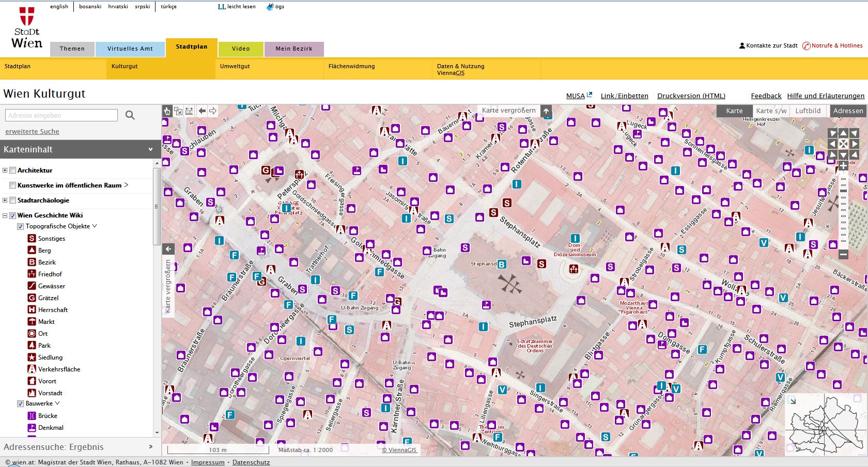
Task: Click the Brücke legend icon
Action: coord(32,415)
